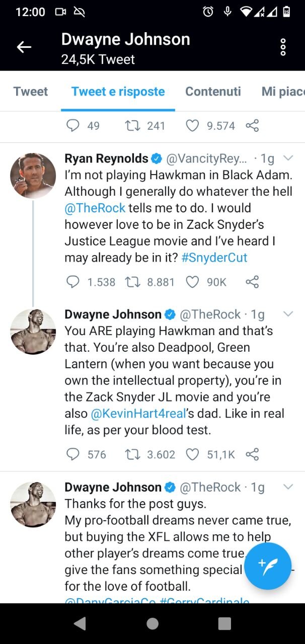Tap the back arrow in header

pyautogui.click(x=24, y=47)
